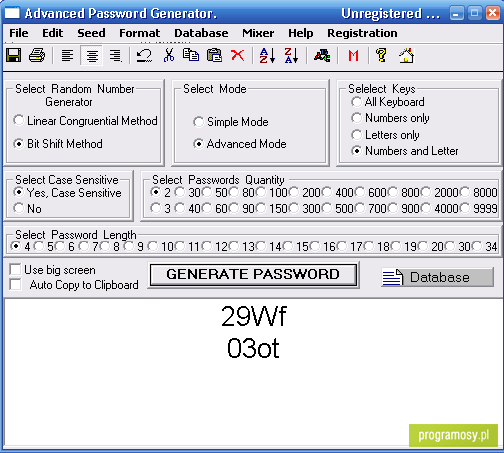Viewport: 504px width, 453px height.
Task: Select Bit Shift Method generator
Action: coord(58,144)
